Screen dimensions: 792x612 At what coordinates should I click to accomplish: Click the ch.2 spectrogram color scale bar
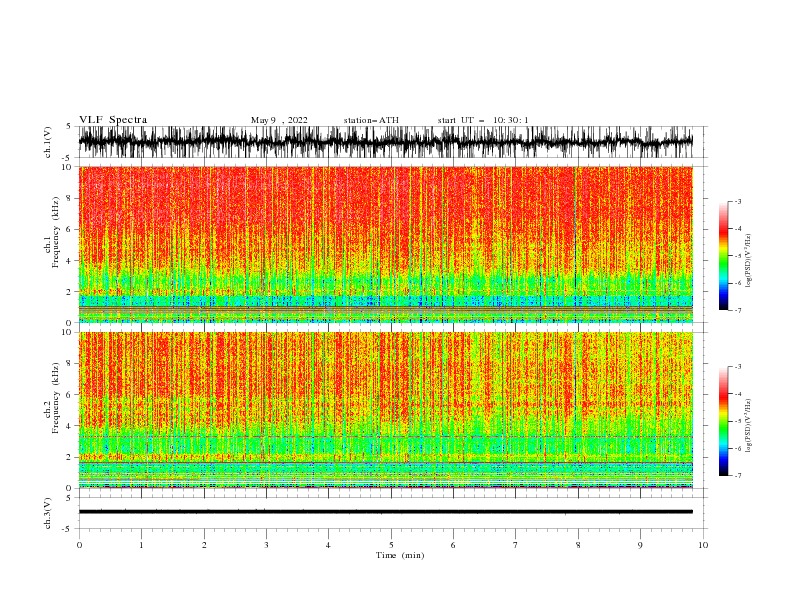tap(723, 421)
